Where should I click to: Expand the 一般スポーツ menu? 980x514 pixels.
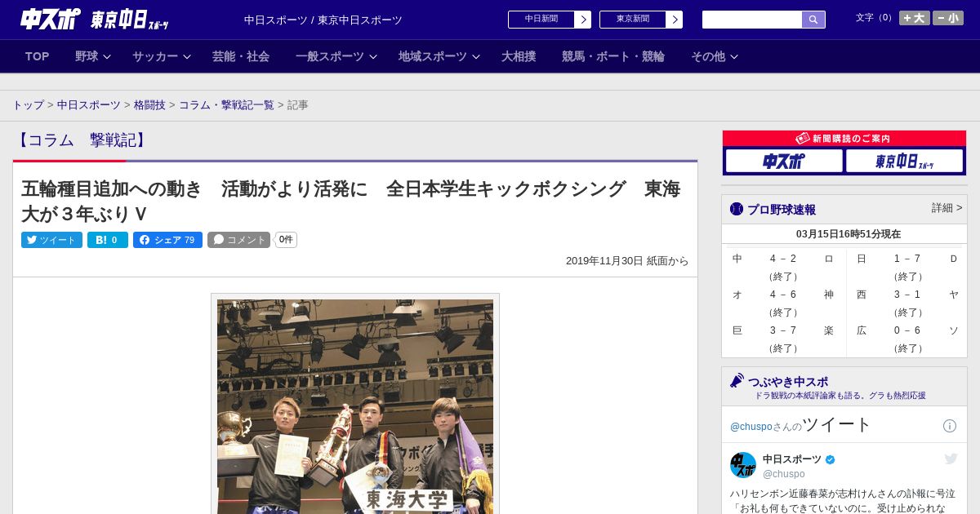336,56
